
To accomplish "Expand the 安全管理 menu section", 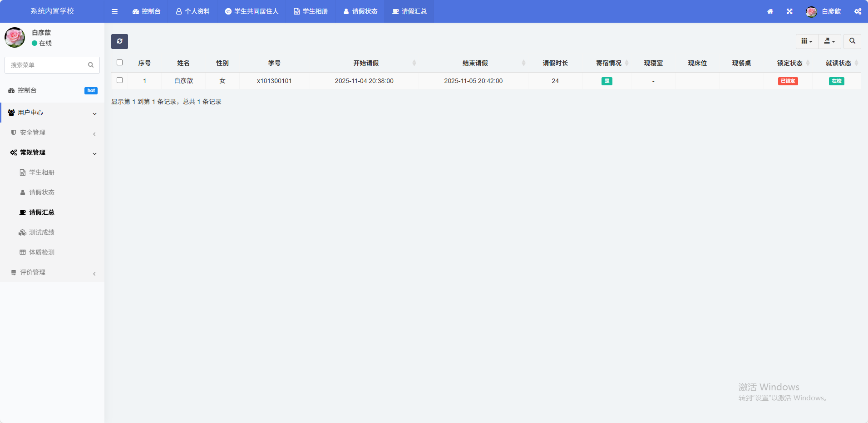I will coord(52,133).
